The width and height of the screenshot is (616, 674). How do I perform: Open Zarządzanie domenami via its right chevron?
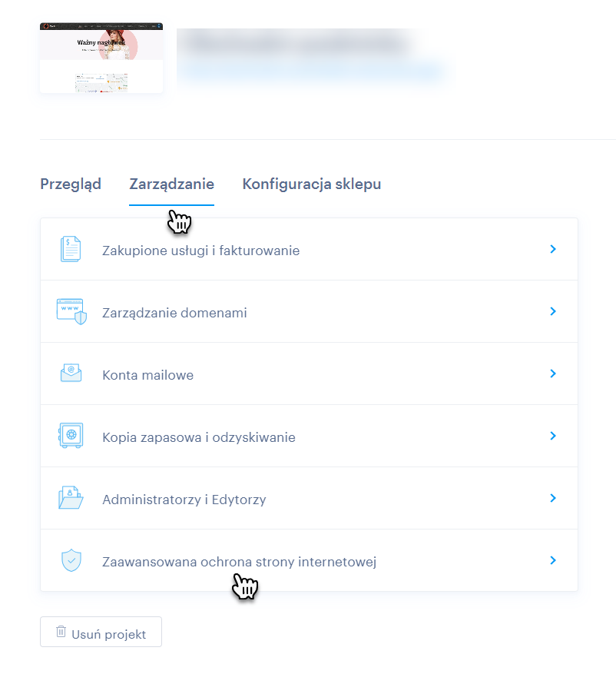553,311
